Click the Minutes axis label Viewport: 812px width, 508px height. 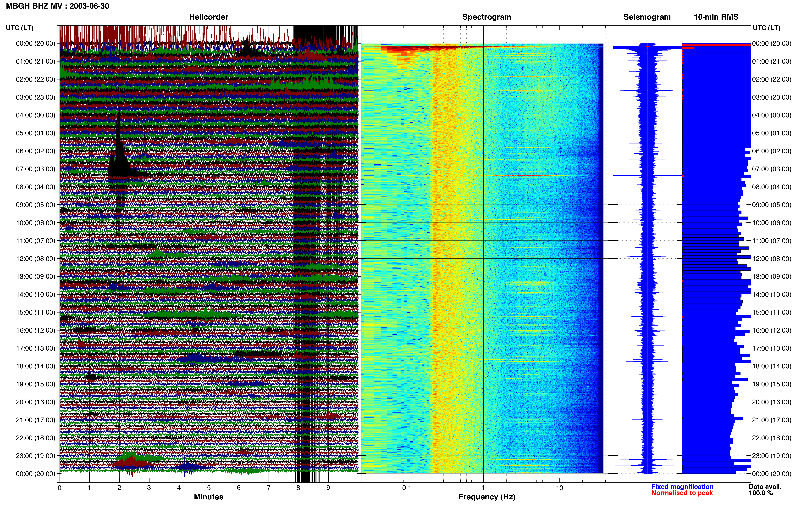(x=209, y=497)
